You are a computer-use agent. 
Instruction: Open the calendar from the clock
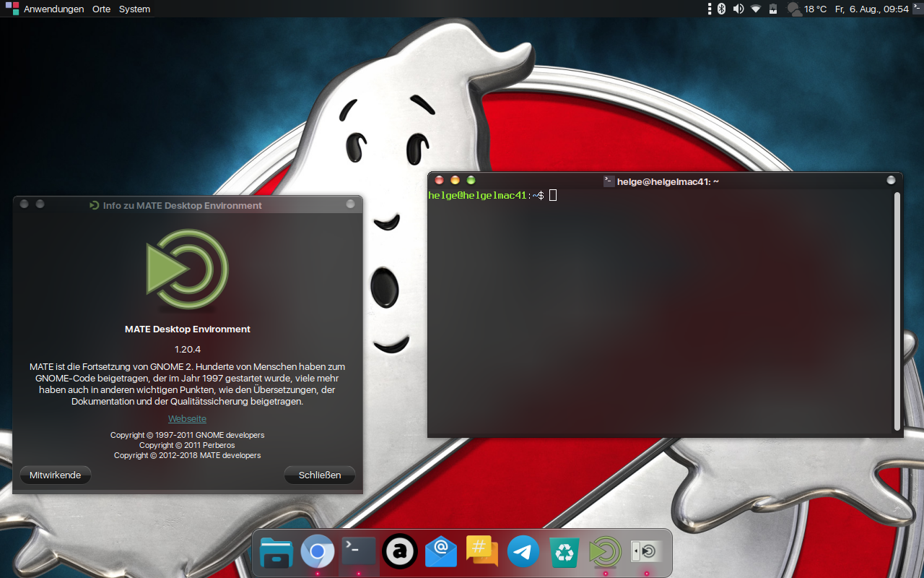(871, 9)
